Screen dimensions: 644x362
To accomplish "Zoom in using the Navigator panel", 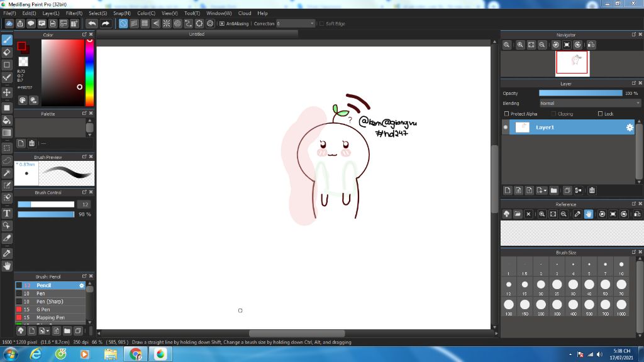I will coord(520,45).
